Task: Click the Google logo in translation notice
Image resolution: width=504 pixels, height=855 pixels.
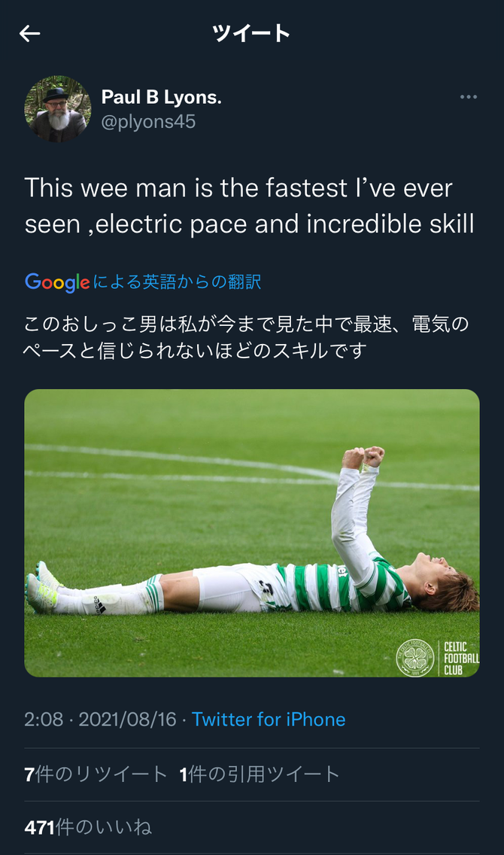Action: coord(57,282)
